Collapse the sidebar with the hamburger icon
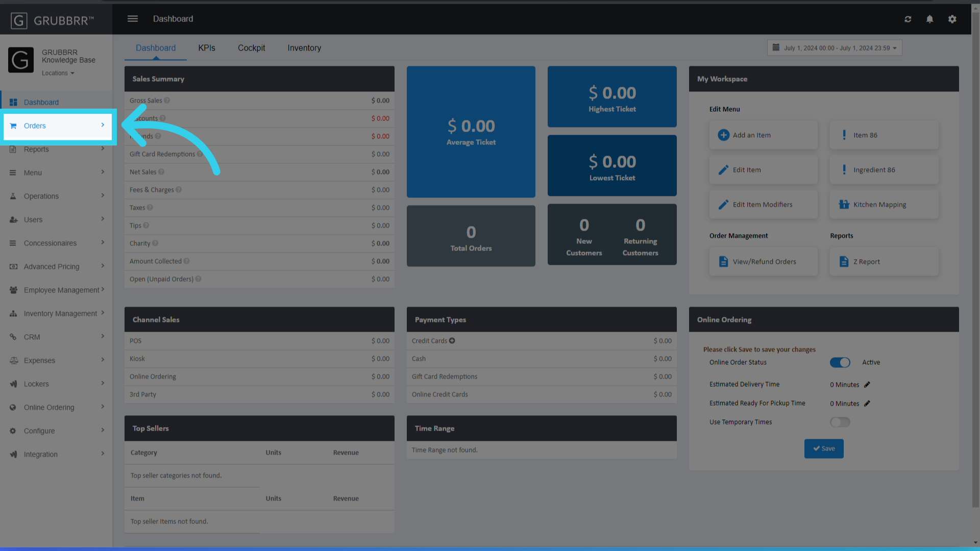Viewport: 980px width, 551px height. [x=132, y=18]
